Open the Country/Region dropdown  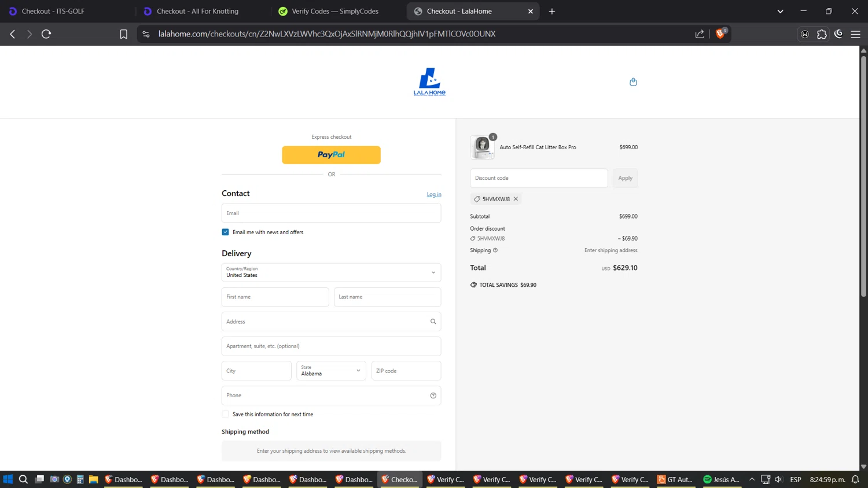click(x=331, y=272)
